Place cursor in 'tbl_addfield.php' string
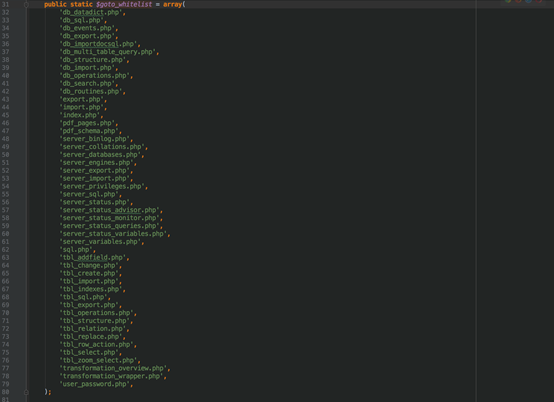554x402 pixels. [93, 258]
